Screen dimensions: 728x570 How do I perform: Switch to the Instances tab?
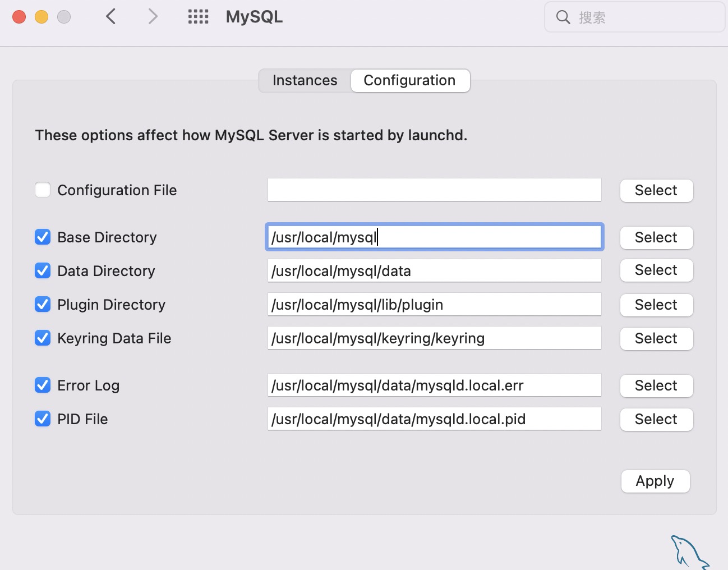(x=305, y=80)
